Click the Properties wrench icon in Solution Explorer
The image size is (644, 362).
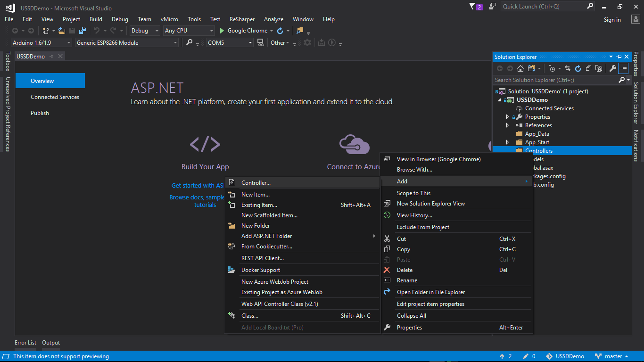click(612, 68)
